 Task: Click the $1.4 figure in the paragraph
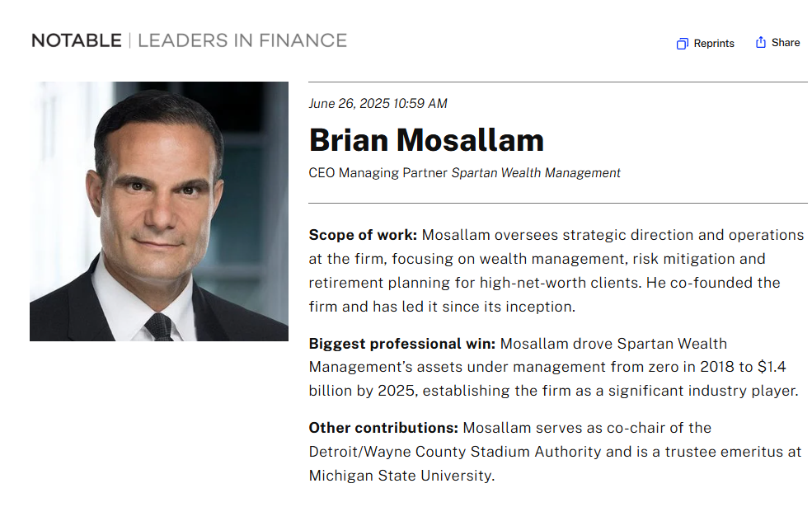pos(772,367)
